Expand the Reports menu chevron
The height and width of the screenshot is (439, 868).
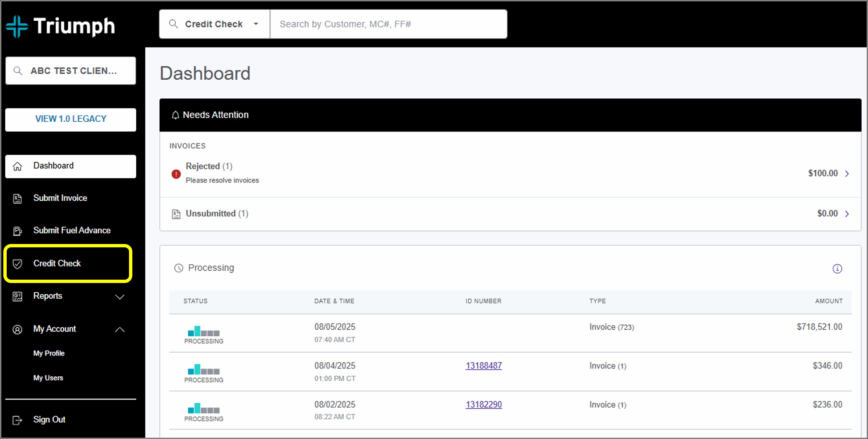pyautogui.click(x=120, y=296)
